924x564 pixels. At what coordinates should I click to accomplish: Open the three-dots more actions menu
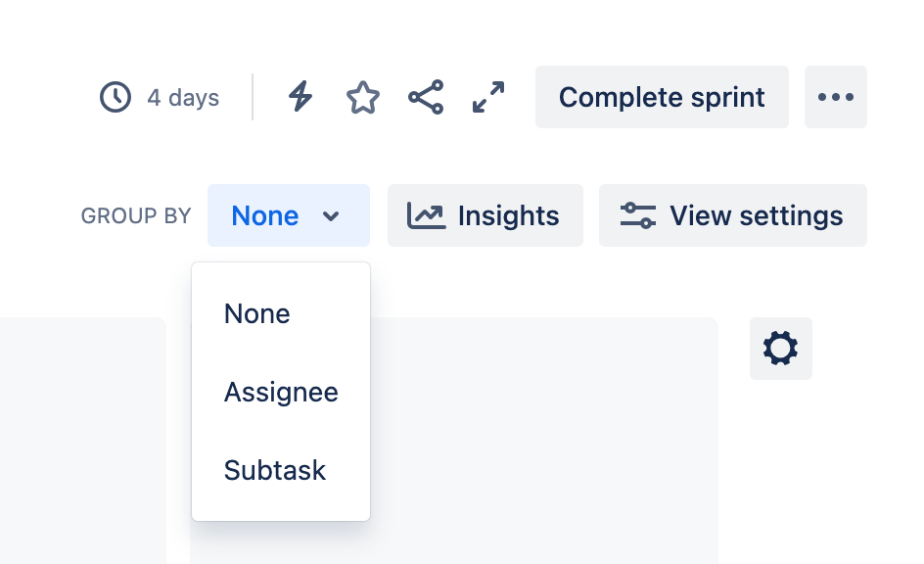click(x=836, y=97)
